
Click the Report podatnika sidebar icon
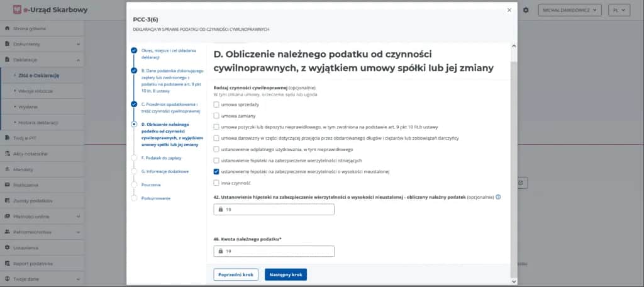[x=7, y=263]
